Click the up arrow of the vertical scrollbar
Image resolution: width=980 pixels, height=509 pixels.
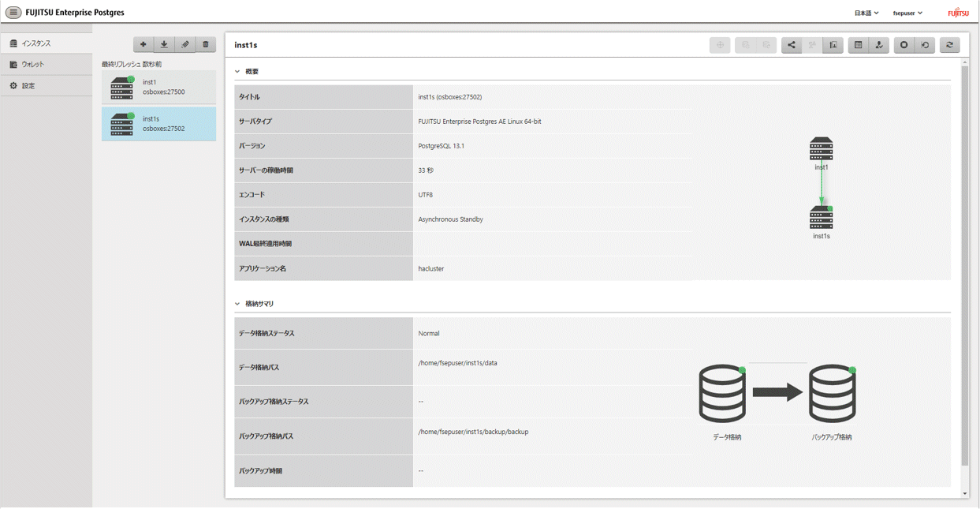coord(965,62)
